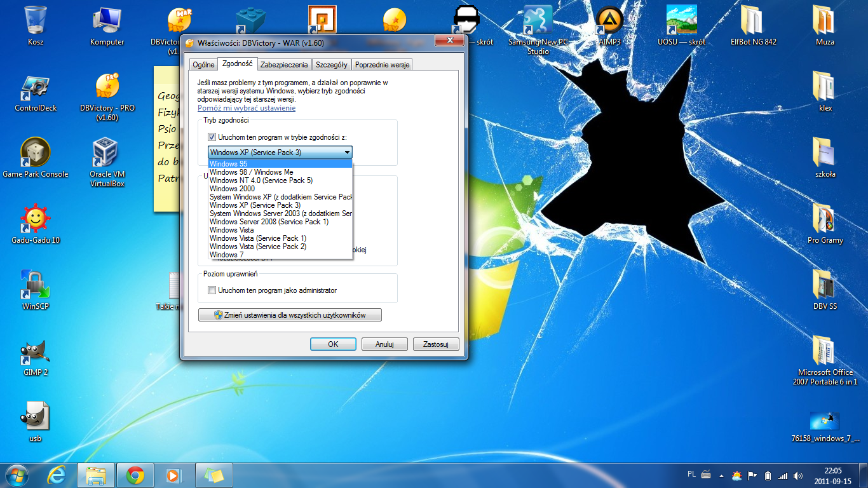The width and height of the screenshot is (868, 488).
Task: Switch to the Poprzednie wersje tab
Action: (383, 65)
